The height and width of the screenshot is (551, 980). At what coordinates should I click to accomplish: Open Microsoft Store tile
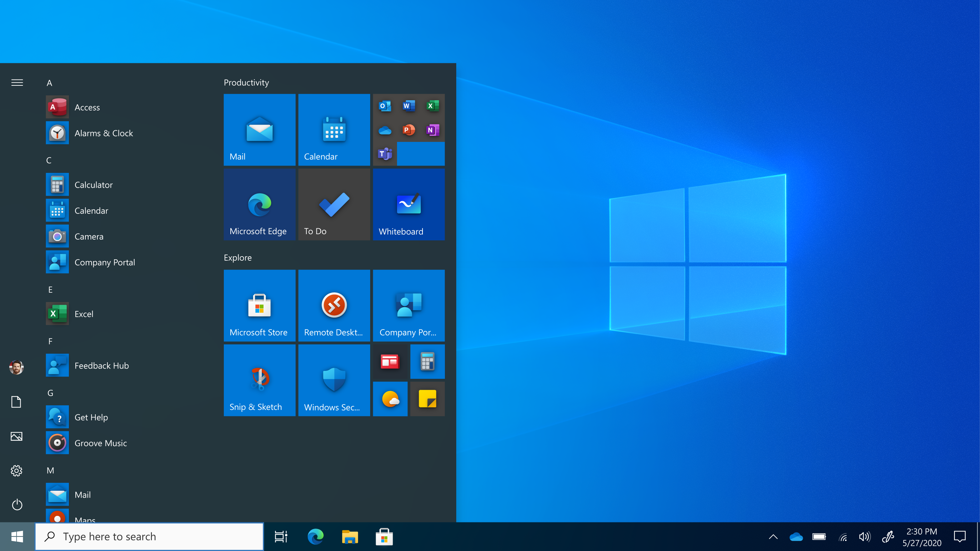pyautogui.click(x=259, y=305)
